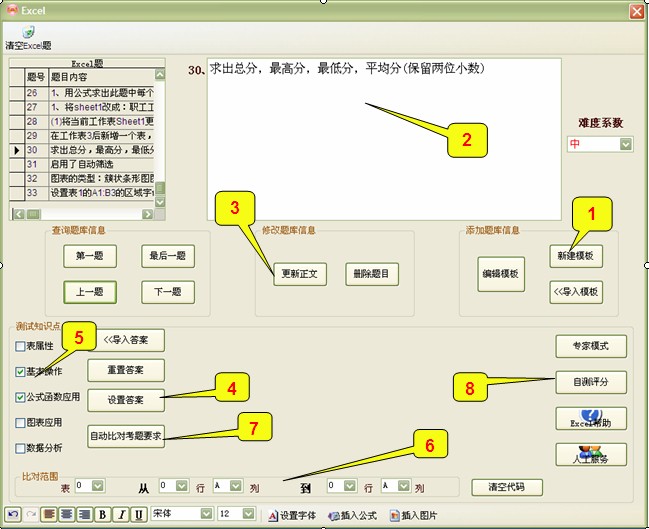Open 人工服务 support button
Viewport: 649px width, 529px height.
pyautogui.click(x=591, y=454)
